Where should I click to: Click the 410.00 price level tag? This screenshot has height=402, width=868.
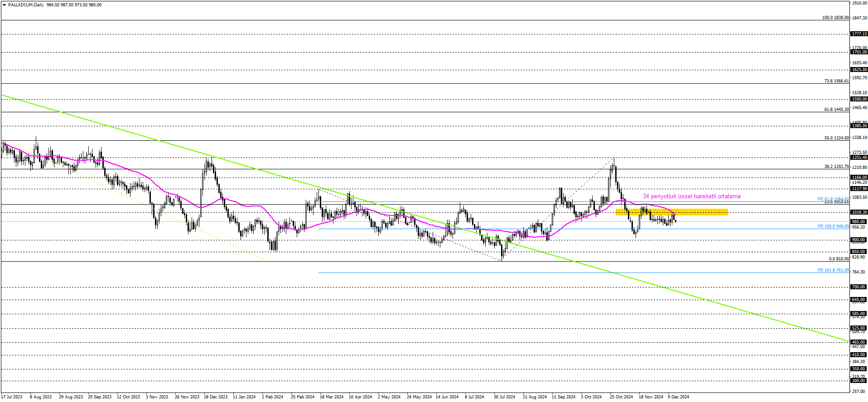coord(859,355)
